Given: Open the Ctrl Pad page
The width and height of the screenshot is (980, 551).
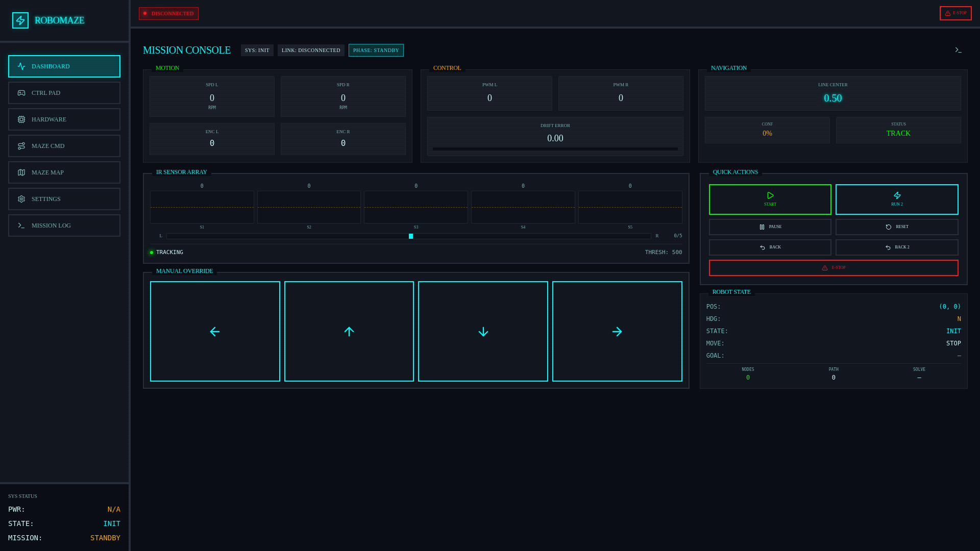Looking at the screenshot, I should pos(64,93).
